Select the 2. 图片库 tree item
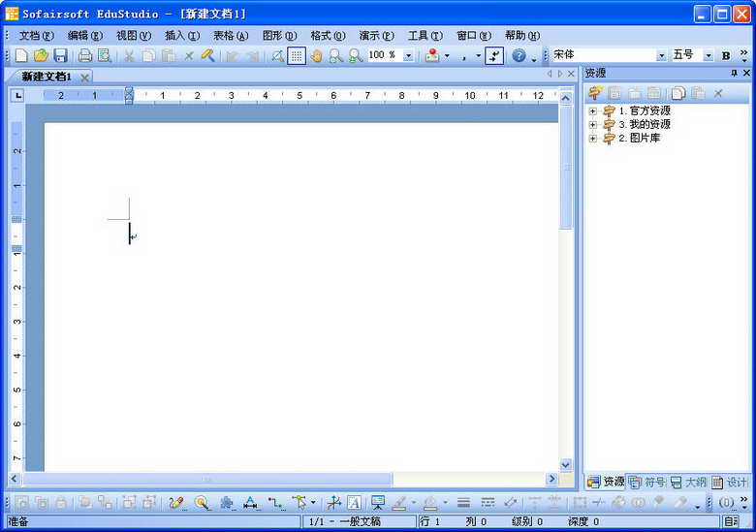 point(640,138)
